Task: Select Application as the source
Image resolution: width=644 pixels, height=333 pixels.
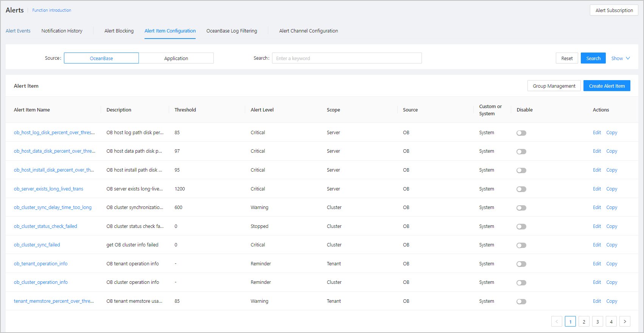Action: (x=176, y=58)
